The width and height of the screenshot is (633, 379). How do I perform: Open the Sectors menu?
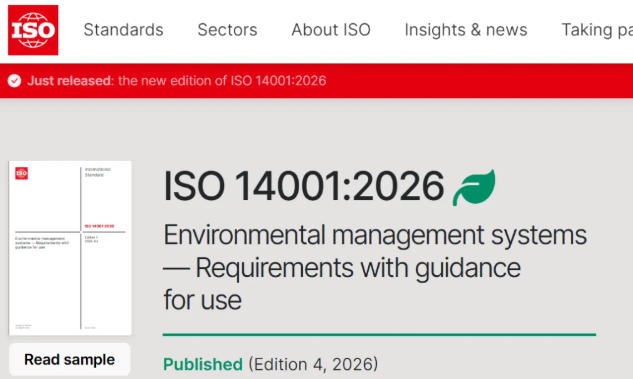(x=227, y=30)
